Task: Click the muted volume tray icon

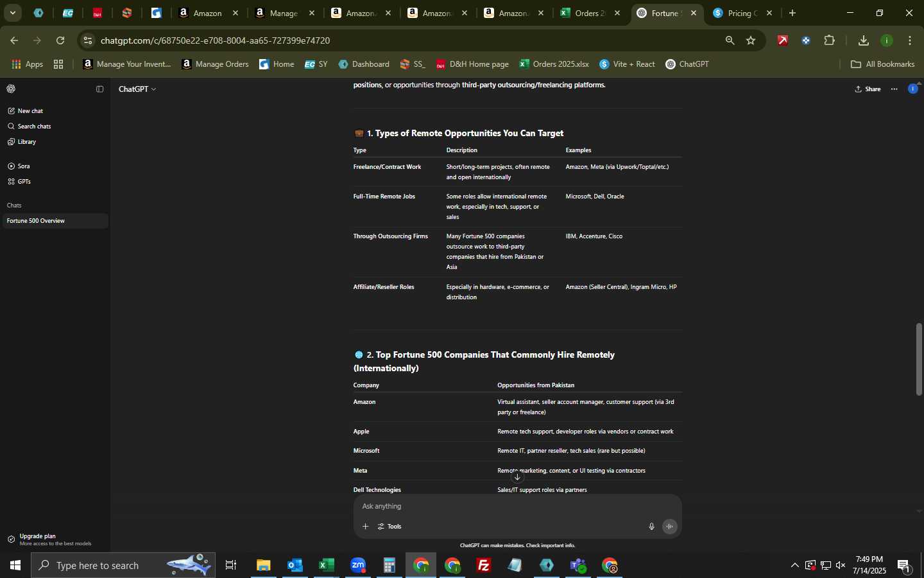Action: click(x=841, y=566)
